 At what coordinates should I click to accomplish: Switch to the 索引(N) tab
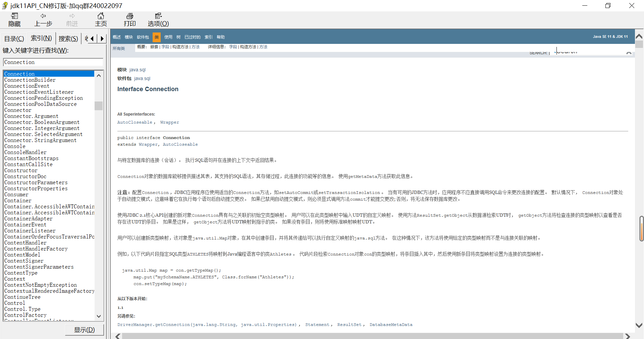pyautogui.click(x=41, y=38)
